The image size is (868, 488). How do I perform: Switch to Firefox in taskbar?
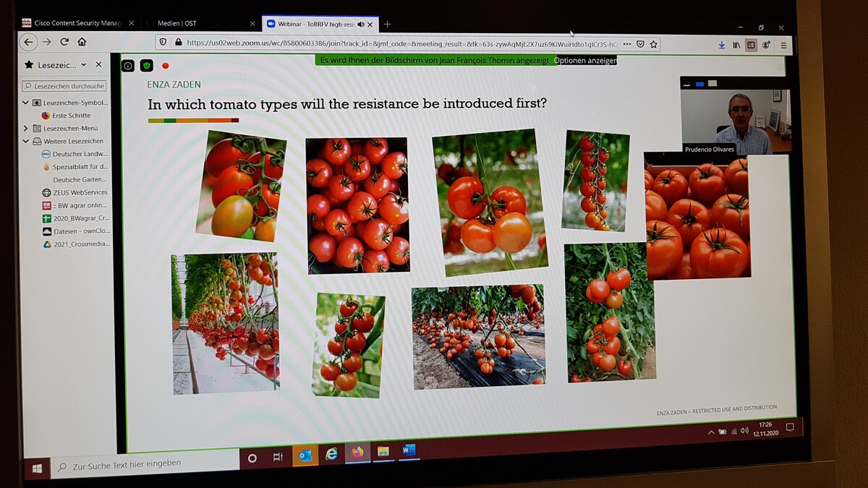(x=357, y=453)
